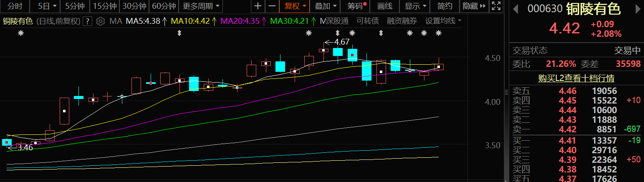
Task: Click the 融资融券 tag label
Action: (402, 21)
